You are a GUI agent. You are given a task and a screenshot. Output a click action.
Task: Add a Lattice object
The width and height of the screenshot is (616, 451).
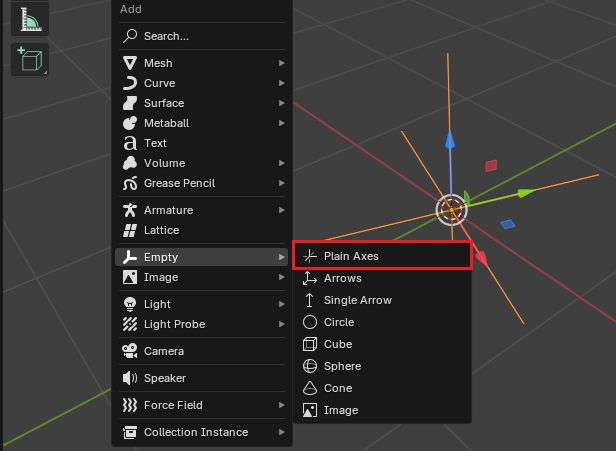pyautogui.click(x=202, y=230)
